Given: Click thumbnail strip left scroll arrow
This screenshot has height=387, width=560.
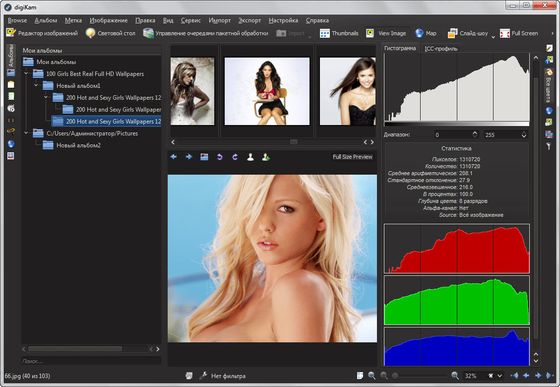Looking at the screenshot, I should [173, 142].
